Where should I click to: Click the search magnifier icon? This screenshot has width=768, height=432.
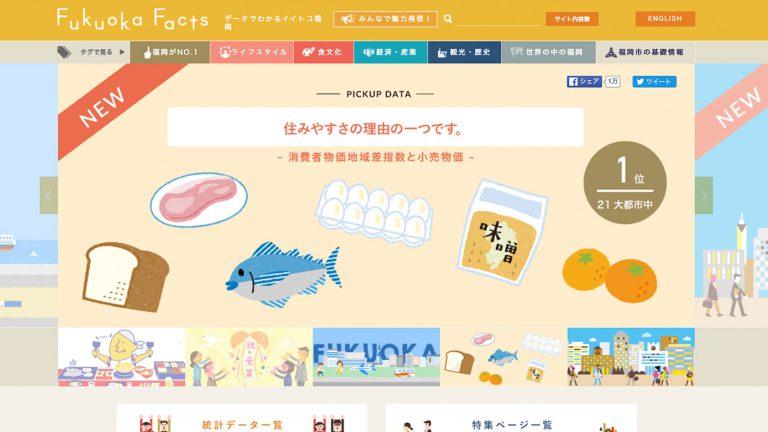click(448, 19)
